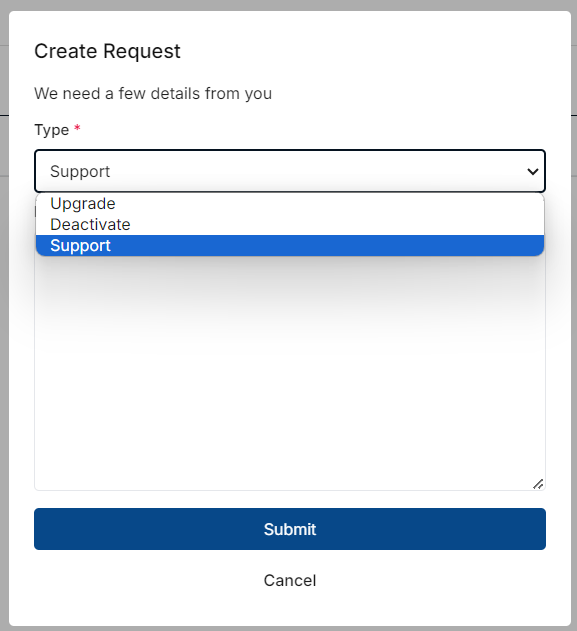Submit the request

(x=290, y=529)
